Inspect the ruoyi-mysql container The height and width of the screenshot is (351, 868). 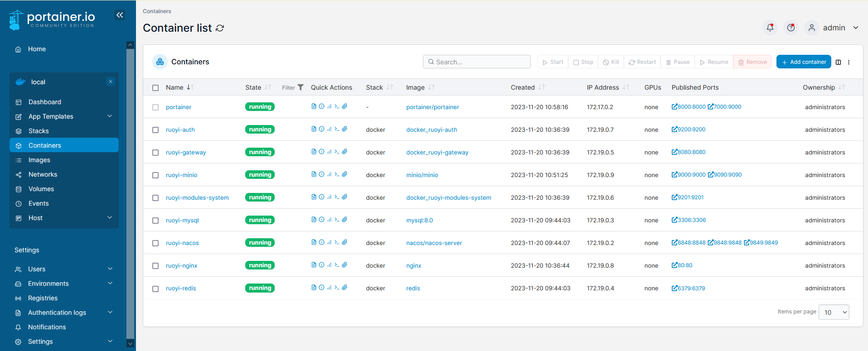(x=321, y=220)
